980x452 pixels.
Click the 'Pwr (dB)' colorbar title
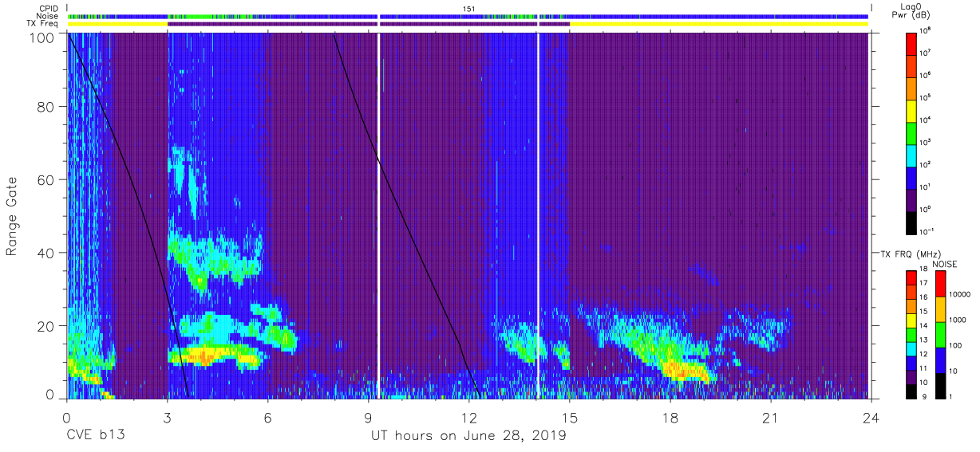coord(911,15)
